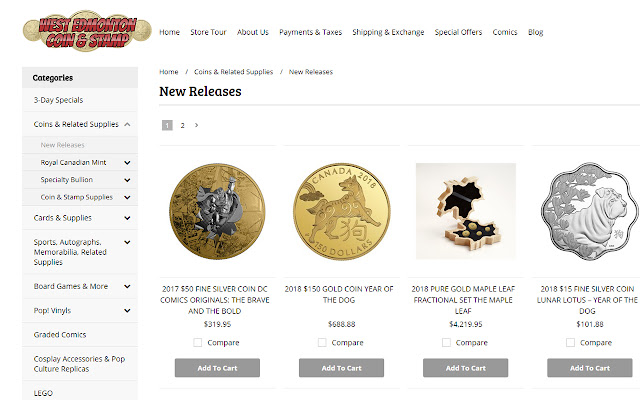Open the Store Tour menu item
Image resolution: width=640 pixels, height=400 pixels.
coord(208,32)
